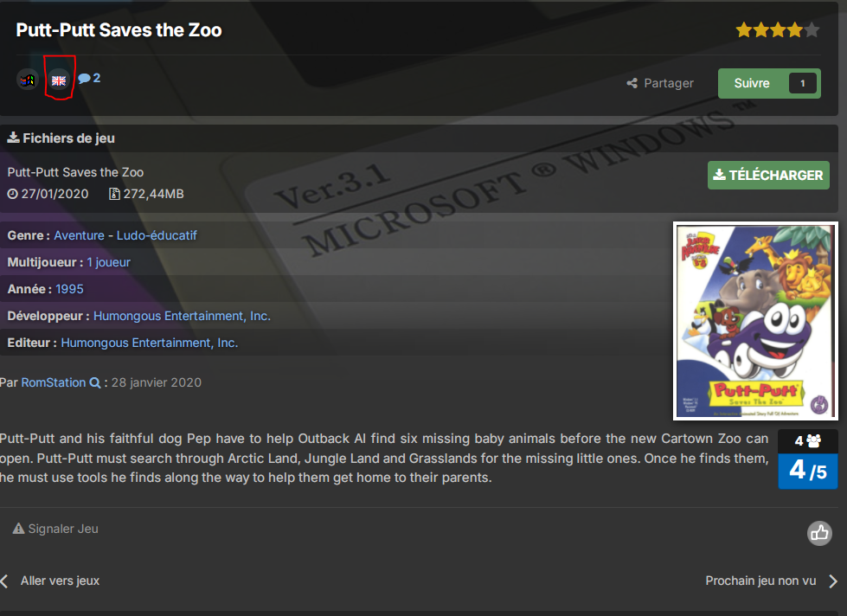Click the UK flag language icon

pos(59,80)
